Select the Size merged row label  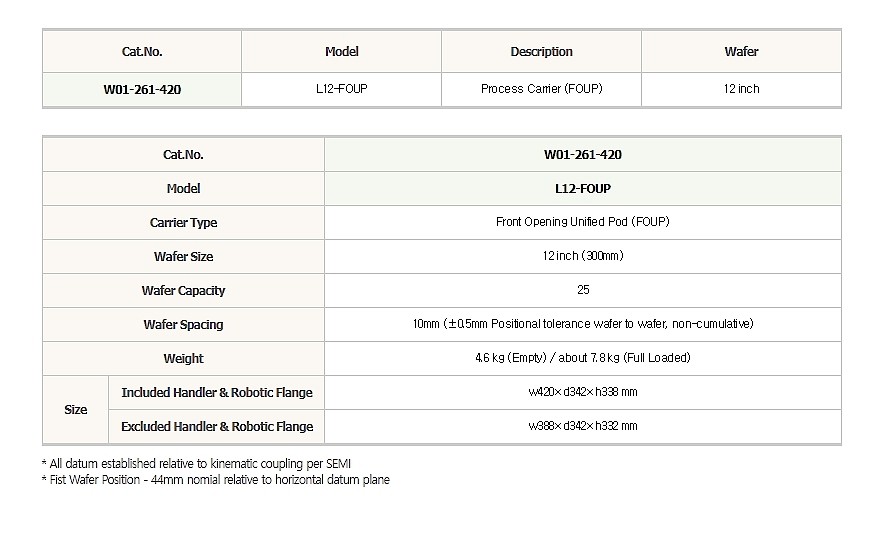tap(75, 410)
